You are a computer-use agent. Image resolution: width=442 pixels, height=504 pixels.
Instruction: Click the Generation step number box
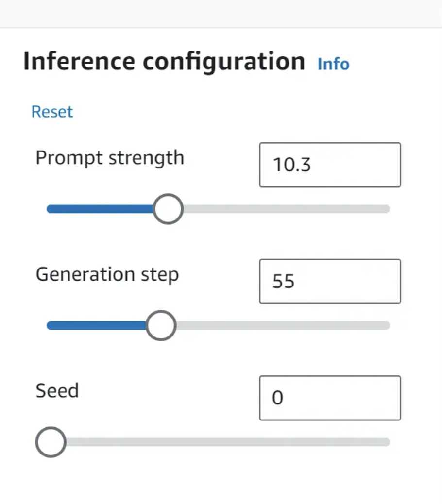coord(330,281)
